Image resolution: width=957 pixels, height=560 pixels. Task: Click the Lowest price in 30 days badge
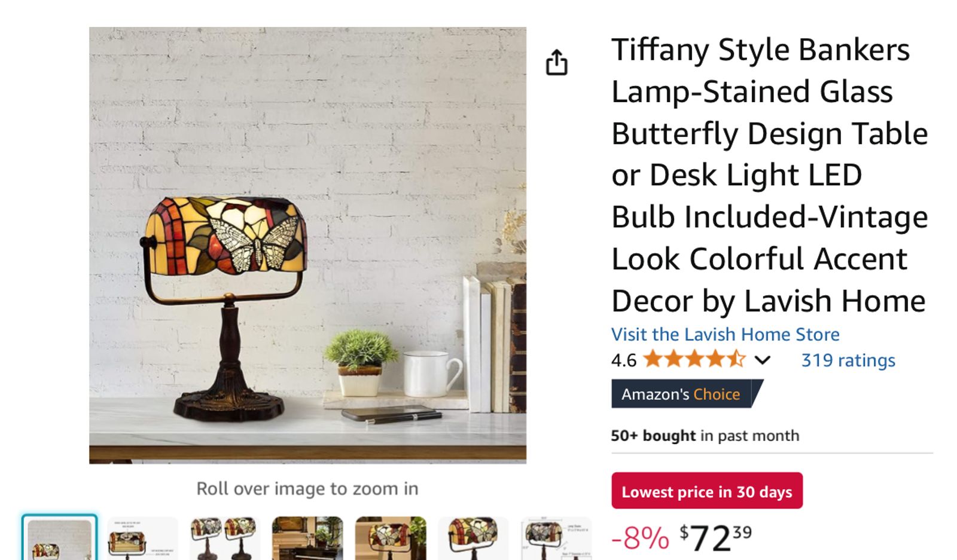pyautogui.click(x=707, y=491)
